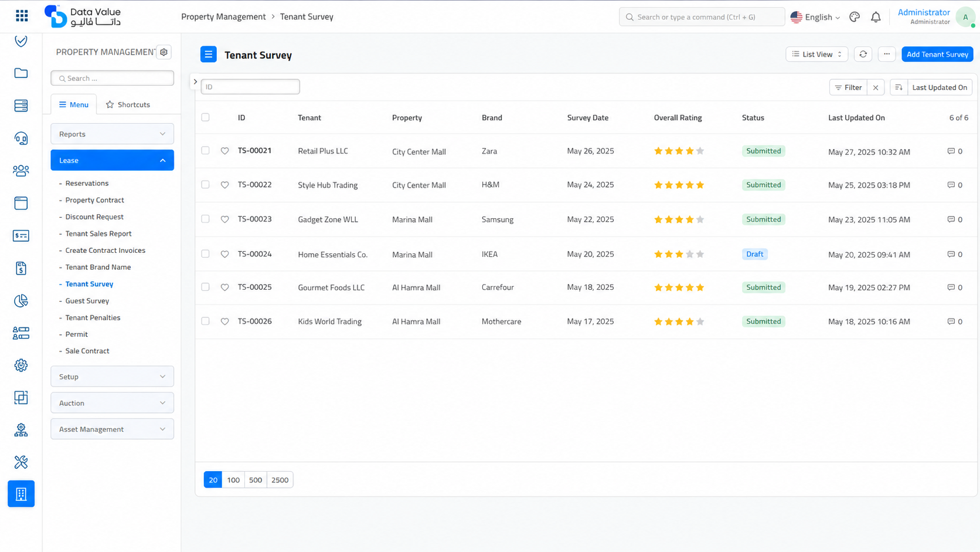Open Property Contract menu item
This screenshot has width=980, height=552.
click(95, 200)
